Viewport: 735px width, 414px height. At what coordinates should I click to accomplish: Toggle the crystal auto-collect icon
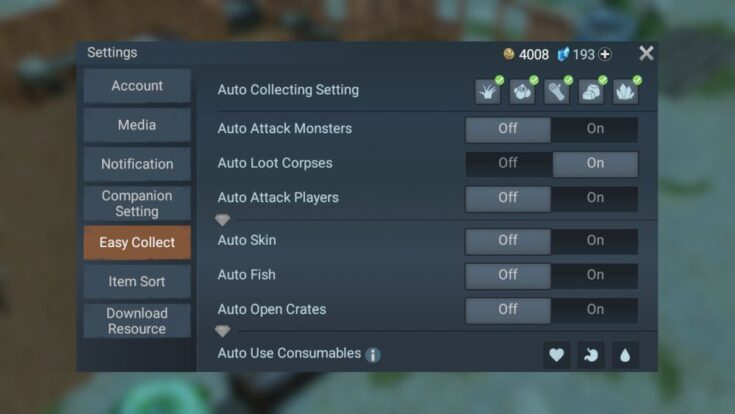coord(625,91)
